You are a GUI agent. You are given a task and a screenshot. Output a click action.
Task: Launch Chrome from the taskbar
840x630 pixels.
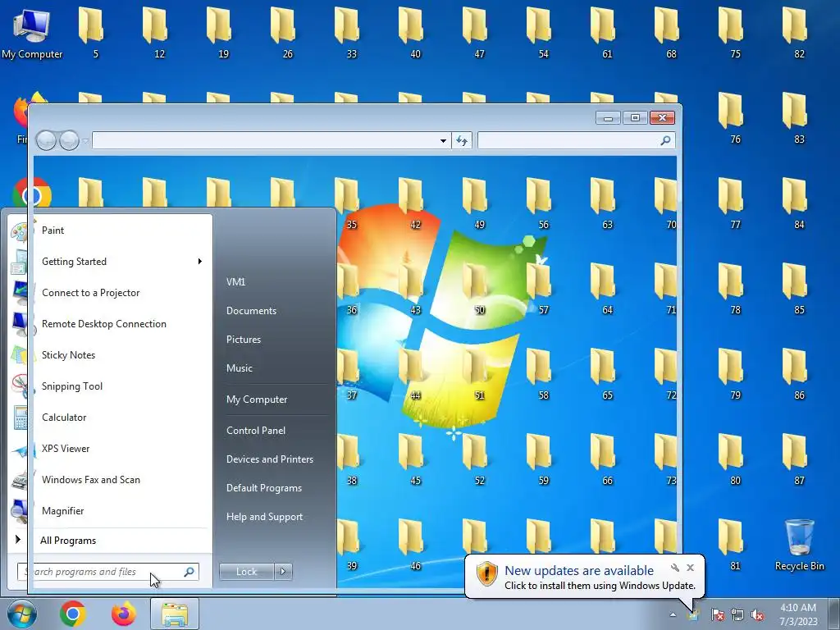tap(73, 614)
